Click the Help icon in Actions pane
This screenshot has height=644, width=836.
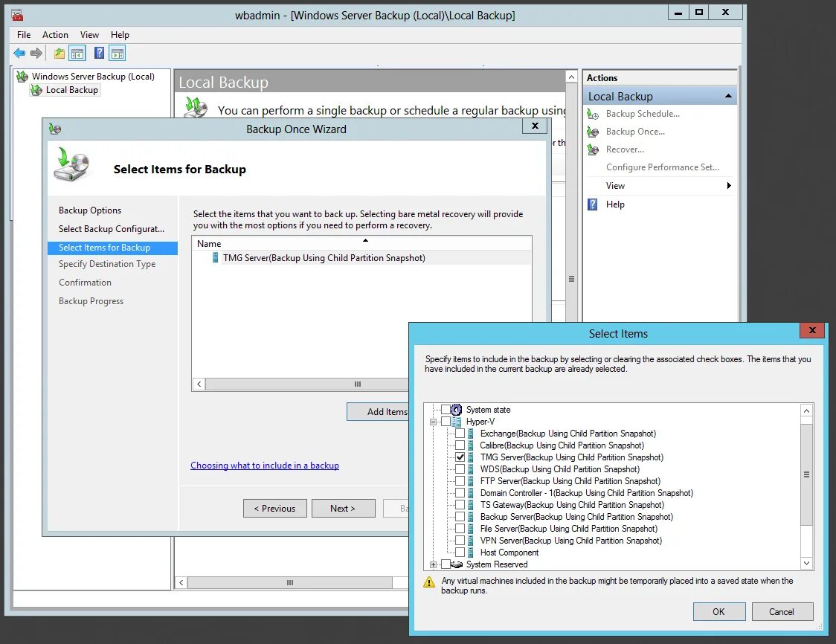tap(592, 205)
